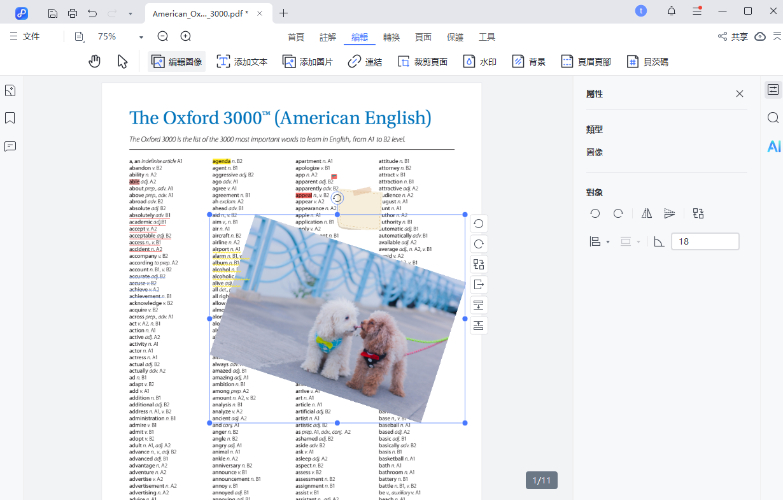Click the 共享 share button
The height and width of the screenshot is (500, 783).
pyautogui.click(x=733, y=36)
